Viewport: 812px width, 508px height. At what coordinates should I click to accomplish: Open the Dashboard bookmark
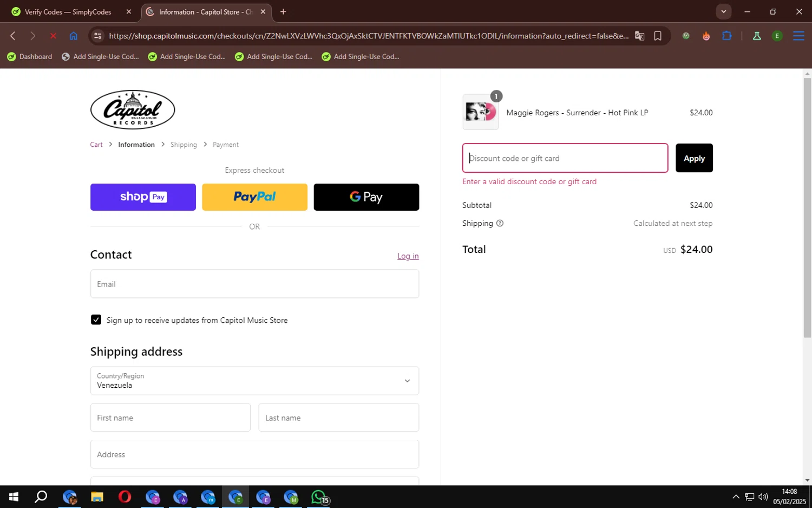[30, 56]
